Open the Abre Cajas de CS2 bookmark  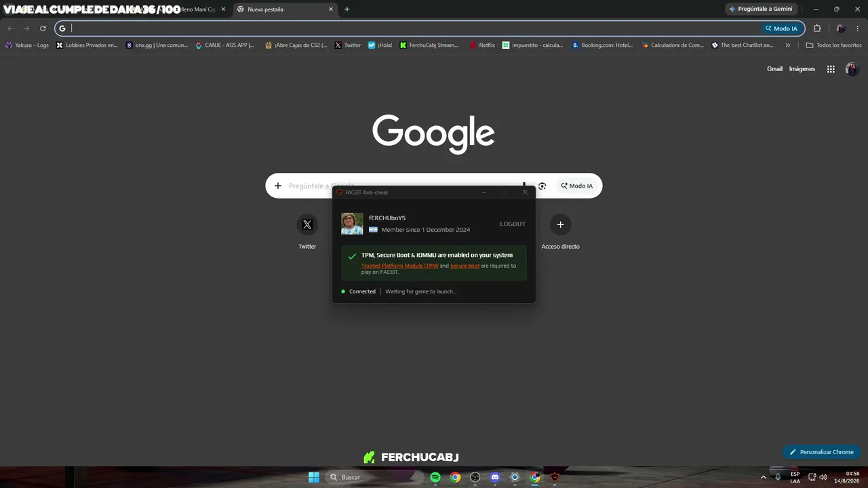(x=296, y=45)
